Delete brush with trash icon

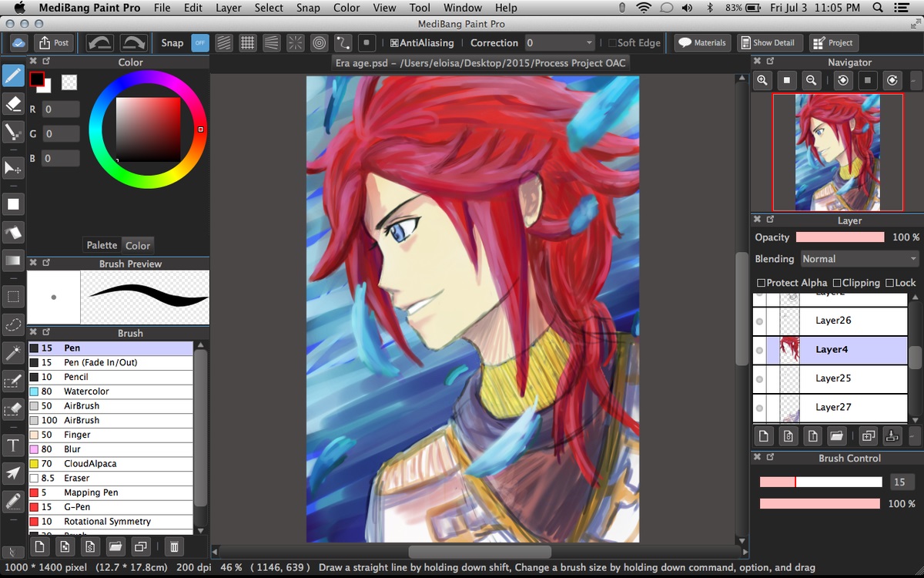point(174,546)
